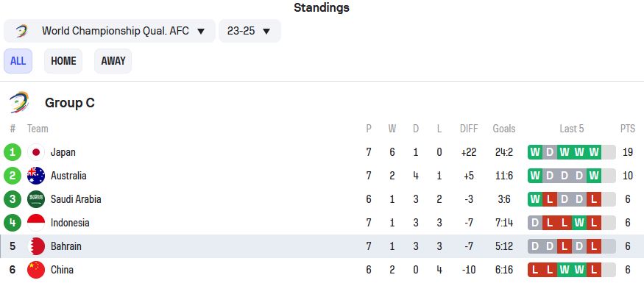Select the Bahrain highlighted row
Screen dimensions: 644x297
pyautogui.click(x=322, y=246)
